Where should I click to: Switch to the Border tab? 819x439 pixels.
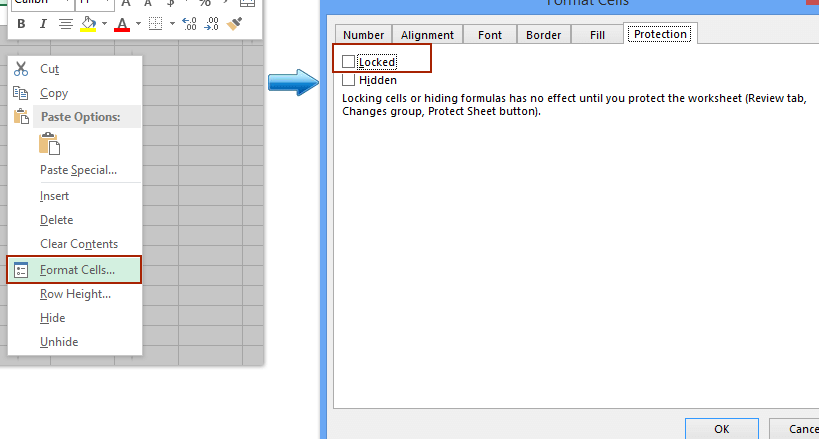point(543,35)
